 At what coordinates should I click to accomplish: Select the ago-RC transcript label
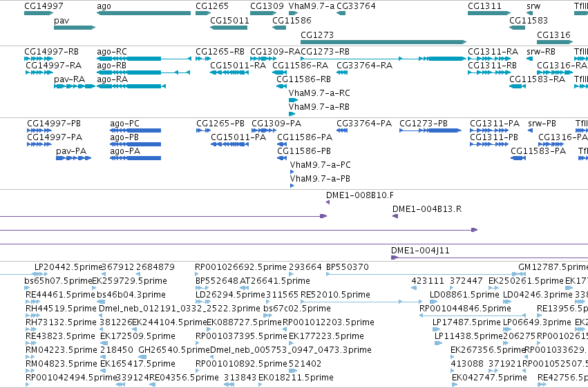pos(112,52)
